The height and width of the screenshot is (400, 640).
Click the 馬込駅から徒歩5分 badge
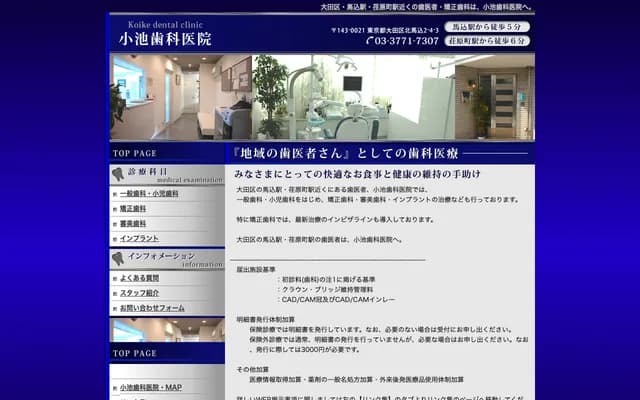[x=487, y=26]
